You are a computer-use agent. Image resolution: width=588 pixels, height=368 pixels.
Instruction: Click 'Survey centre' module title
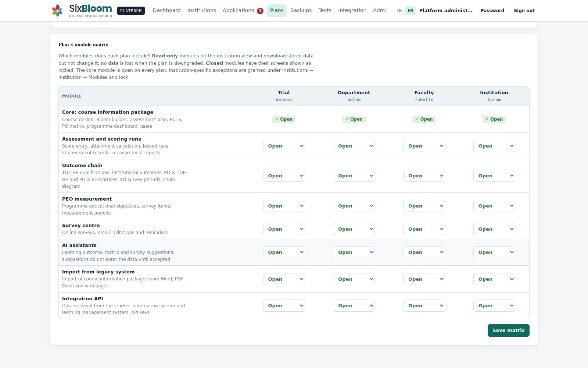click(x=81, y=226)
